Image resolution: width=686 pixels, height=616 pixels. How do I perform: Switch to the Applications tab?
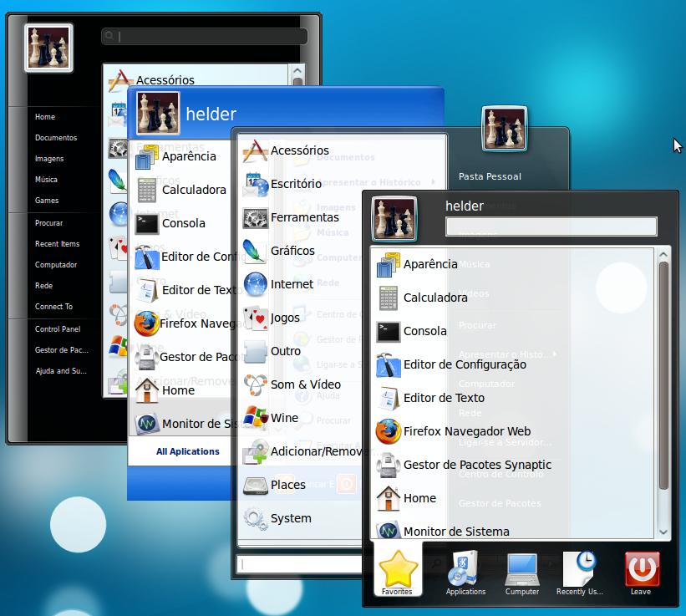coord(465,570)
